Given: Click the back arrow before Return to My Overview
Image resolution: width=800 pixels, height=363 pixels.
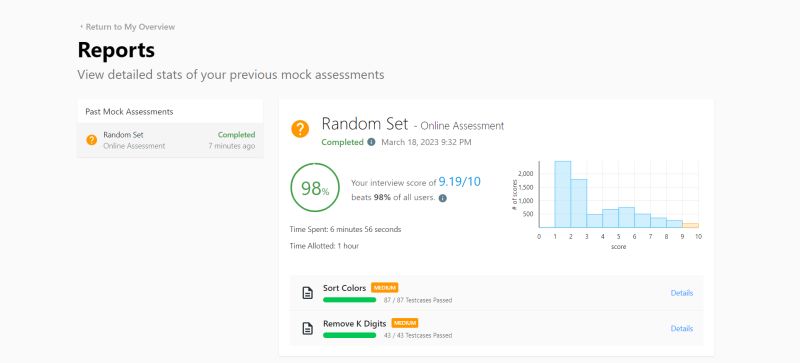Looking at the screenshot, I should 81,27.
